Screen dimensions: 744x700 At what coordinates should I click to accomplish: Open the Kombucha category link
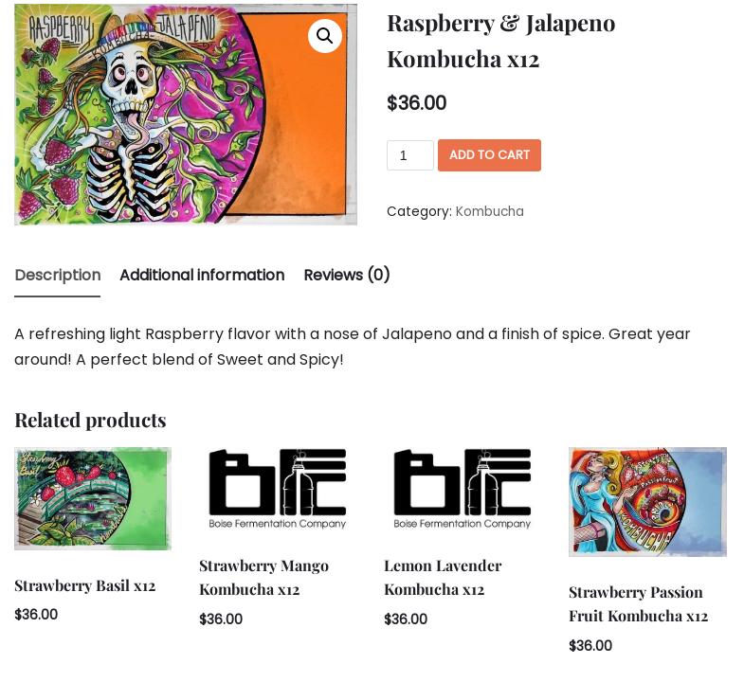pyautogui.click(x=489, y=211)
